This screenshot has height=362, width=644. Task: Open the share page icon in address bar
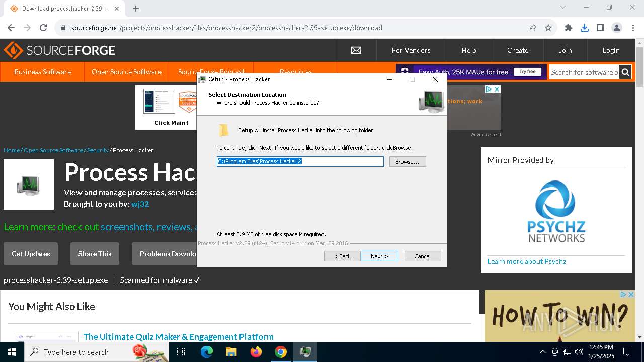(532, 28)
